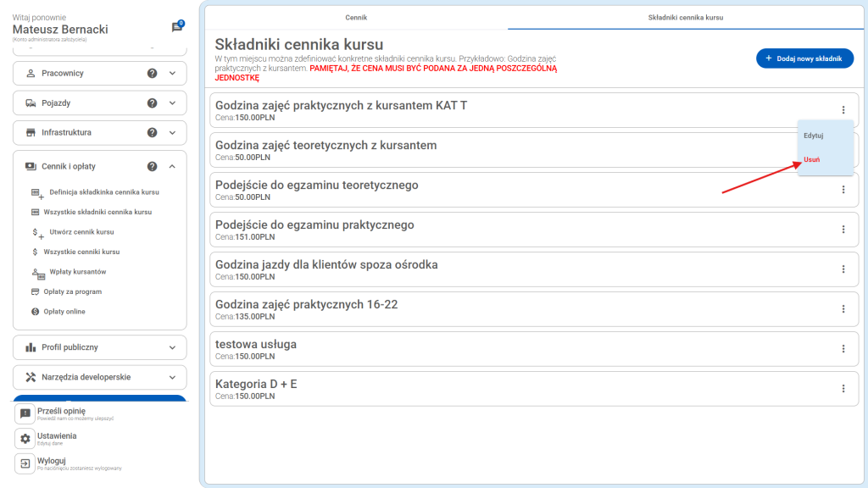Click help icon next to Cennik i opłaty
The image size is (868, 488).
click(x=153, y=167)
